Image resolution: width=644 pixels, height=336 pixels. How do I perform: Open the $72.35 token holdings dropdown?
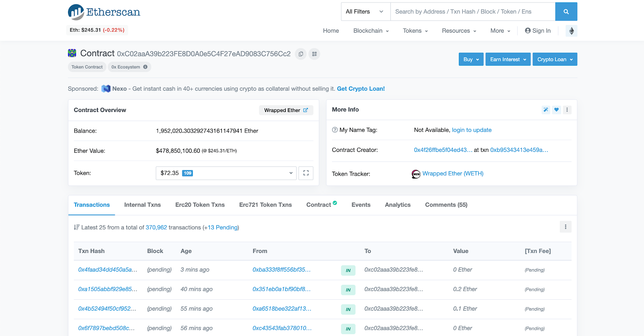(x=226, y=173)
